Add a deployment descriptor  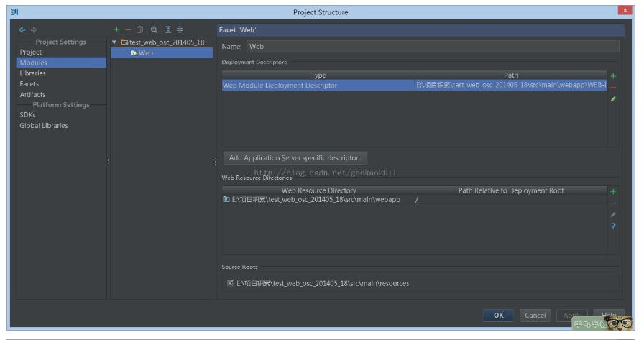pos(613,76)
